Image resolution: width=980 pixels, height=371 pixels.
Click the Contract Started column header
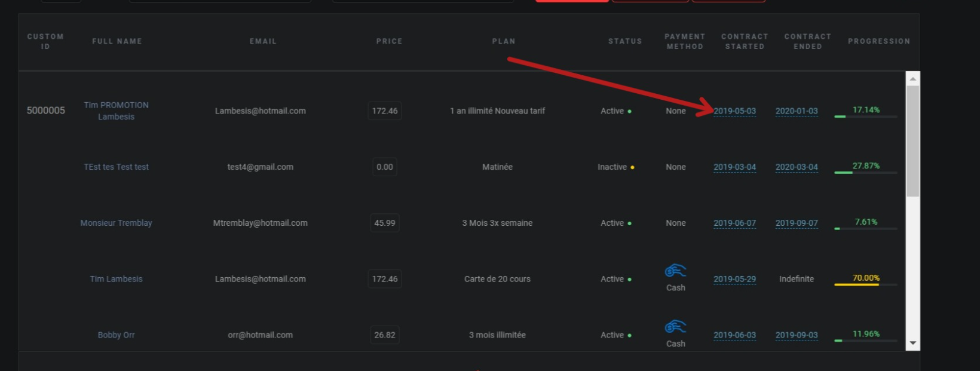click(x=745, y=41)
